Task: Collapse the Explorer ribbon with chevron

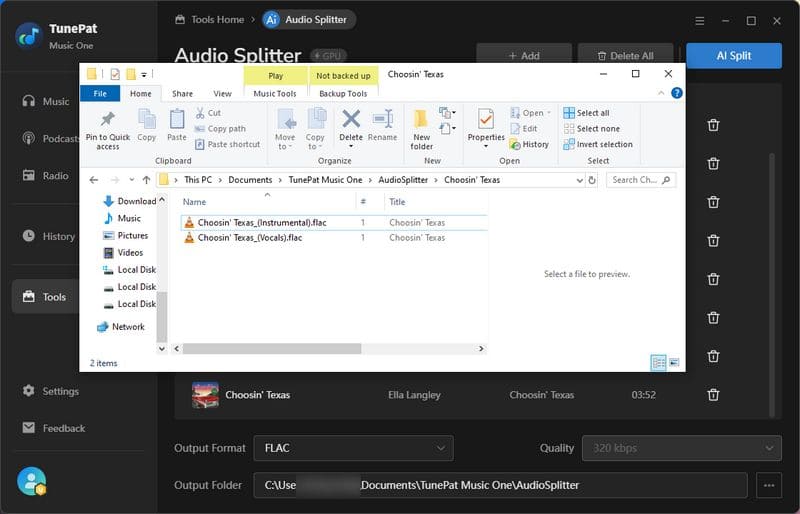Action: (x=661, y=93)
